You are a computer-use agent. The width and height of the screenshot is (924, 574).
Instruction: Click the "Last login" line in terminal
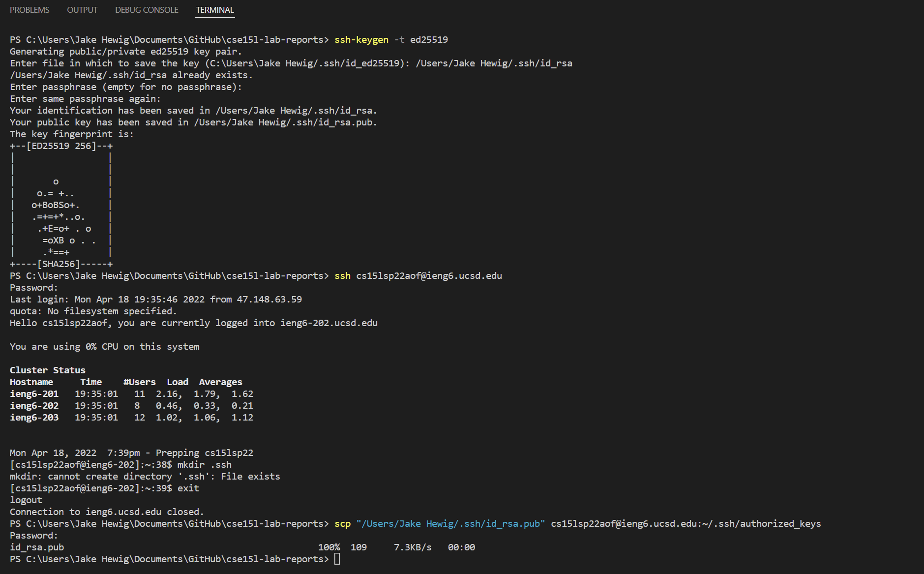[156, 300]
